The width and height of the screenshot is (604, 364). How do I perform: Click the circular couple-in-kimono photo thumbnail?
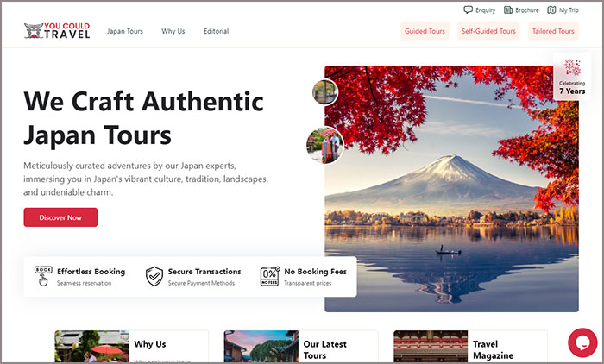(x=324, y=145)
